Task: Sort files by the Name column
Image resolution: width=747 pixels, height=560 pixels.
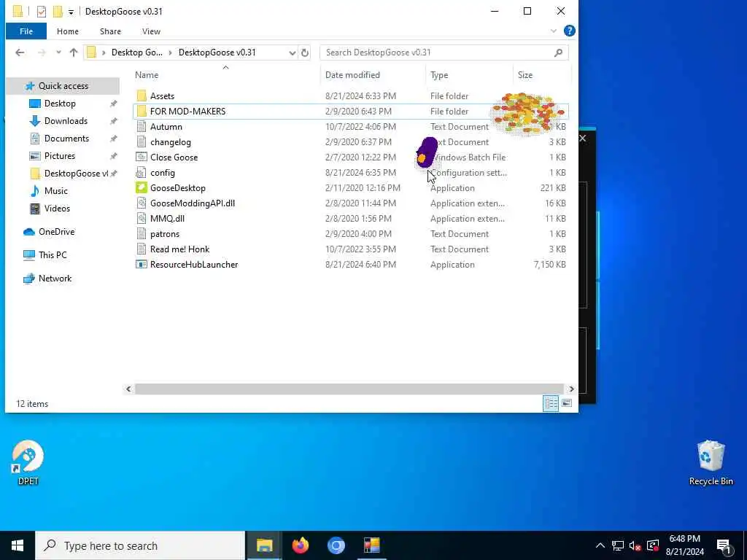Action: [x=147, y=75]
